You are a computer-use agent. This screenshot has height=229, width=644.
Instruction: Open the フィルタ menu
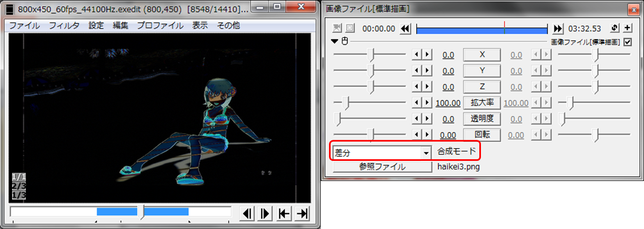tap(64, 25)
